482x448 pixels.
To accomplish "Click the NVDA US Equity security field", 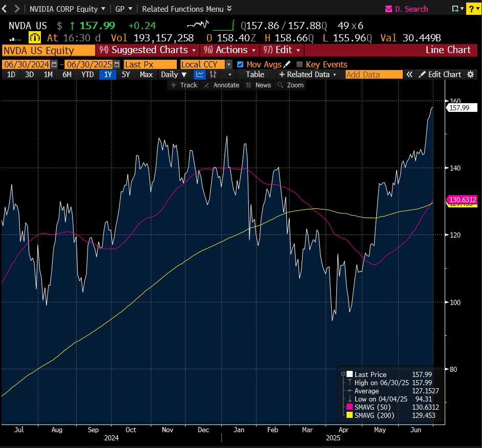I will 49,51.
